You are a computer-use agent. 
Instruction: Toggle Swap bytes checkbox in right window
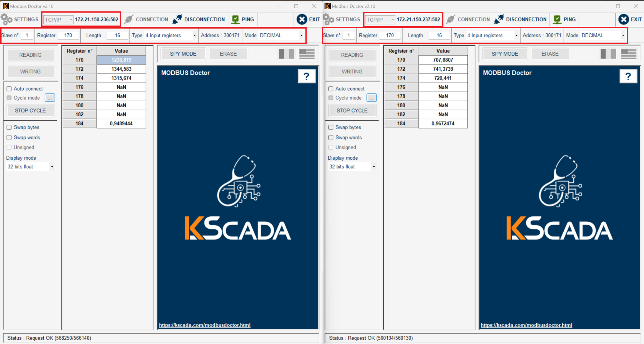331,127
